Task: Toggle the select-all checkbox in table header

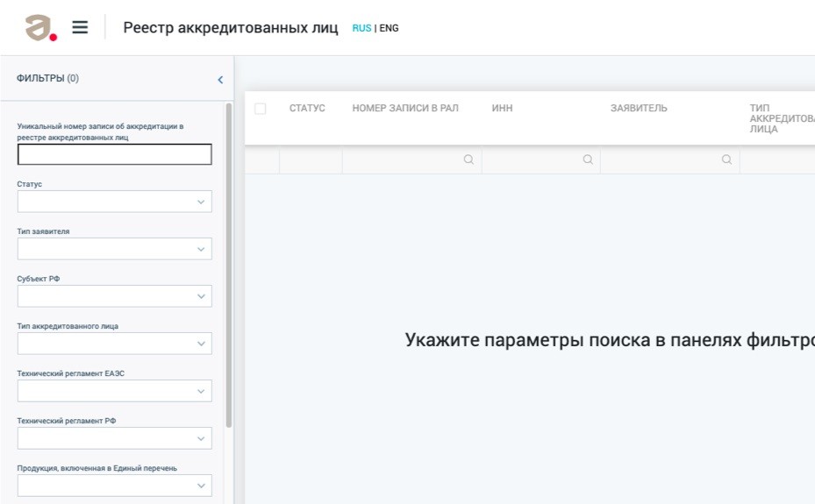Action: click(x=261, y=109)
